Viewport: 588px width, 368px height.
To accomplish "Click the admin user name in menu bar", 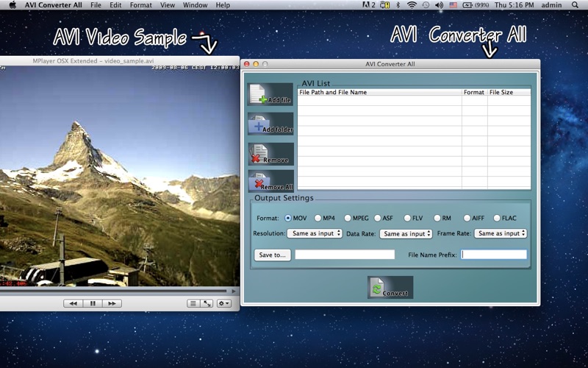I will (552, 5).
